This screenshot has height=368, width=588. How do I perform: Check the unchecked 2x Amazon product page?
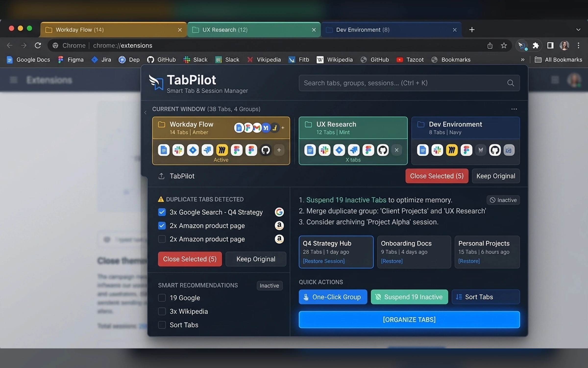coord(162,239)
